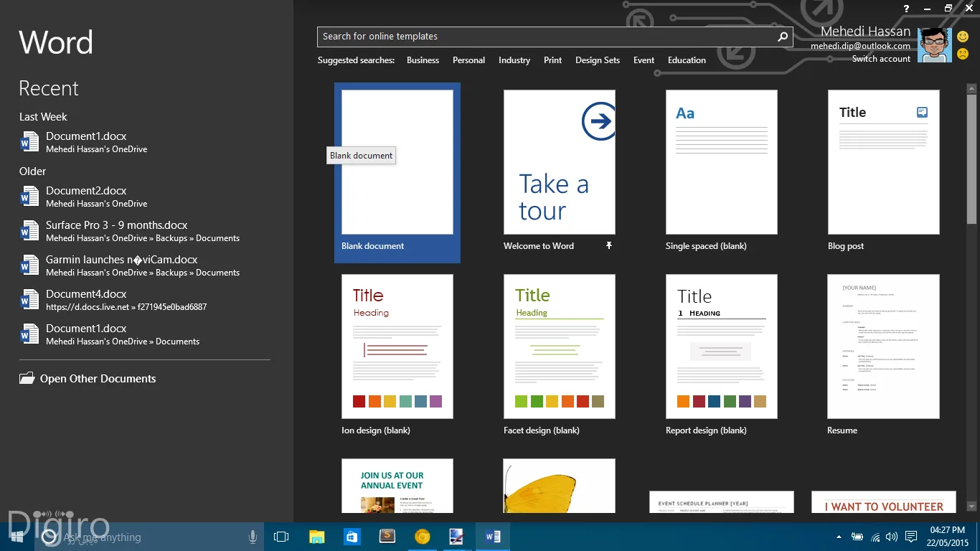This screenshot has width=980, height=551.
Task: Search suggested Industry templates
Action: click(514, 60)
